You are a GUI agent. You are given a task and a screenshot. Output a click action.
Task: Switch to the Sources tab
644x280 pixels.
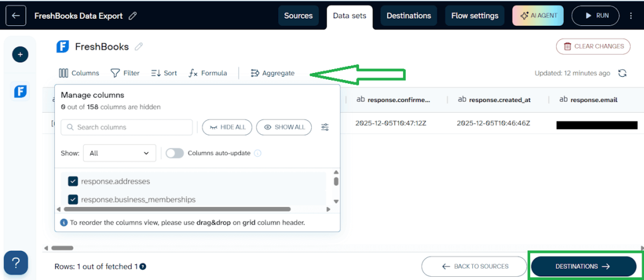pyautogui.click(x=299, y=16)
